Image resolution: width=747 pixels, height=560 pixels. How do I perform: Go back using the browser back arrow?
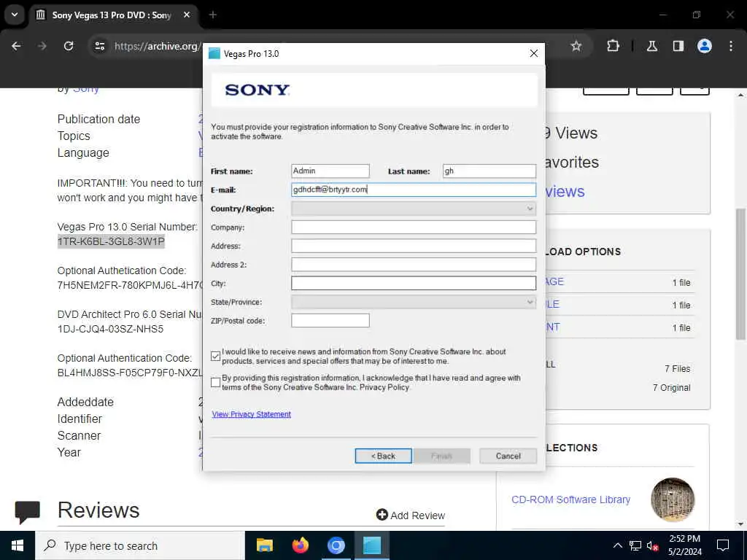tap(16, 46)
